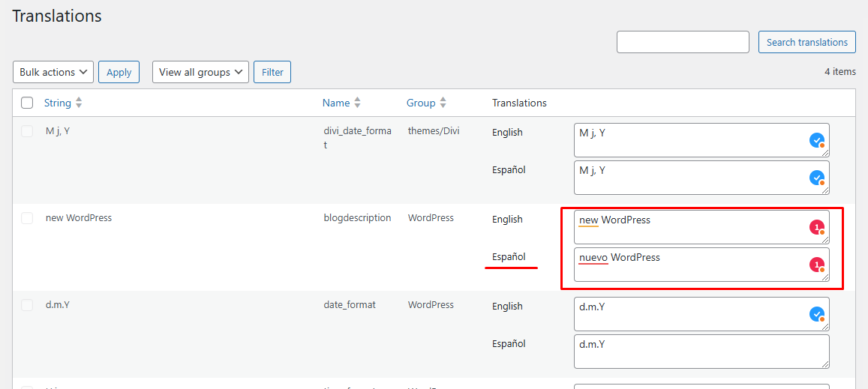Screen dimensions: 868x389
Task: Click the Filter button
Action: 272,72
